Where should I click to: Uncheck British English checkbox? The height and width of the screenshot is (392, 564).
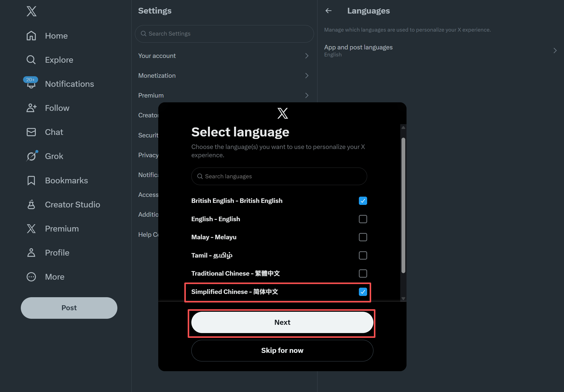point(363,201)
